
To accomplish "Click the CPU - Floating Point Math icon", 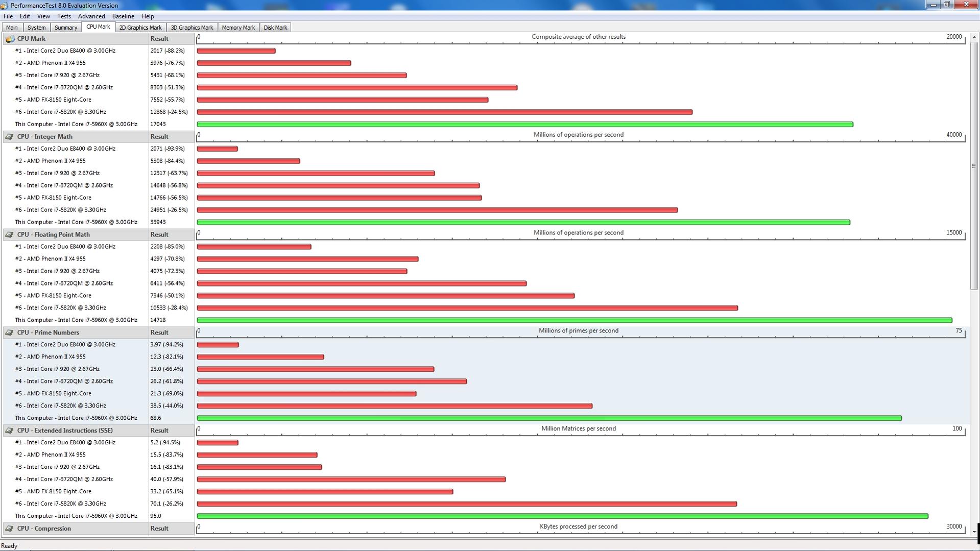I will [10, 235].
